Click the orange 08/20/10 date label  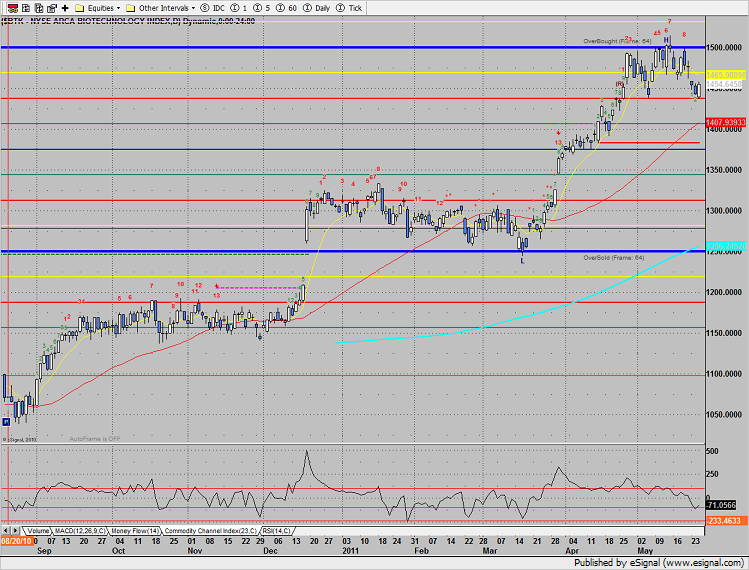(x=17, y=541)
